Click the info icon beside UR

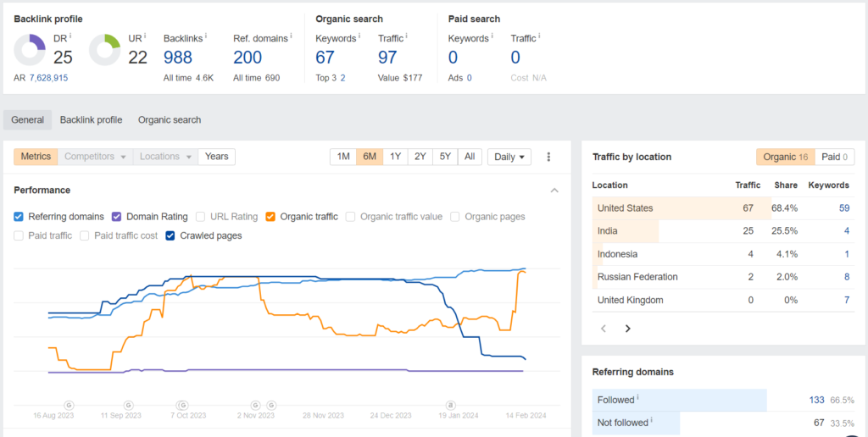tap(144, 36)
